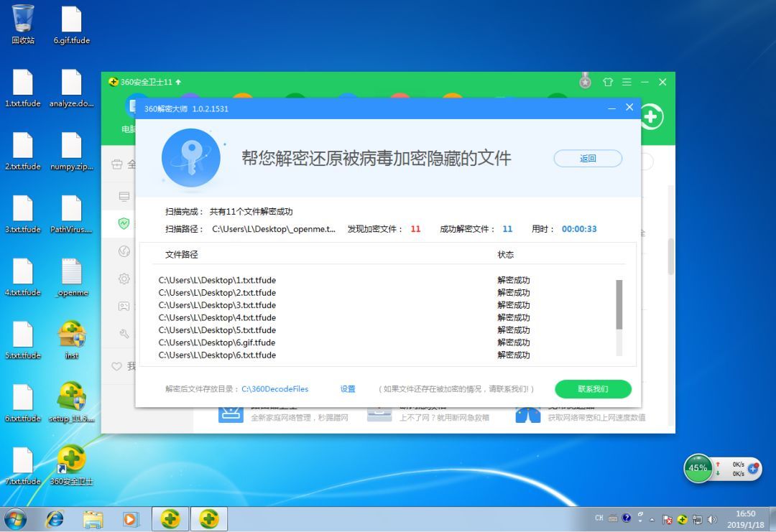Click the volume icon in system tray
The image size is (776, 532).
click(x=711, y=519)
